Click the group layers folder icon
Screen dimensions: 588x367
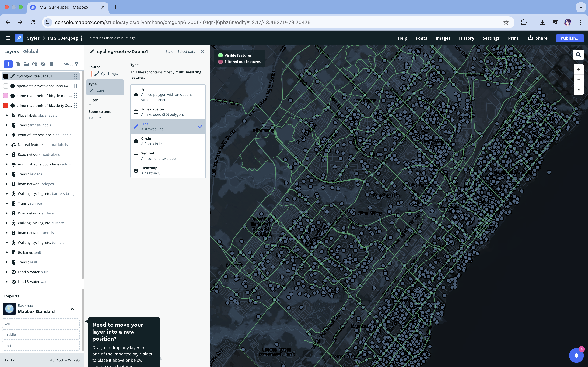(26, 64)
